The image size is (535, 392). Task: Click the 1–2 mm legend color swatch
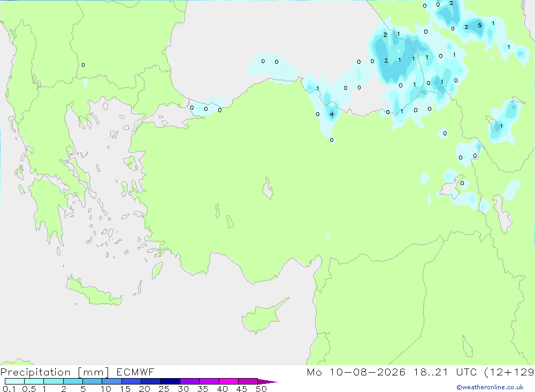click(x=53, y=381)
